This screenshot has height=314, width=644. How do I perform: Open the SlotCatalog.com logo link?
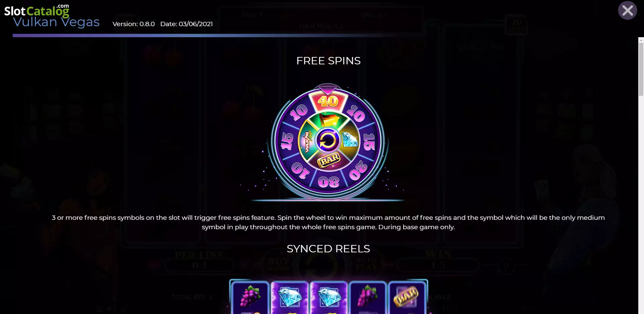(37, 11)
